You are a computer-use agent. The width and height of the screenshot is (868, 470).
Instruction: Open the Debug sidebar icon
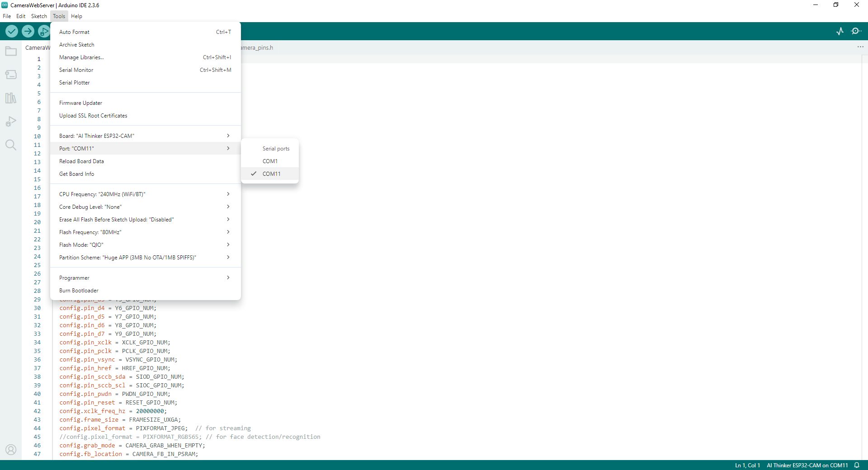point(11,122)
